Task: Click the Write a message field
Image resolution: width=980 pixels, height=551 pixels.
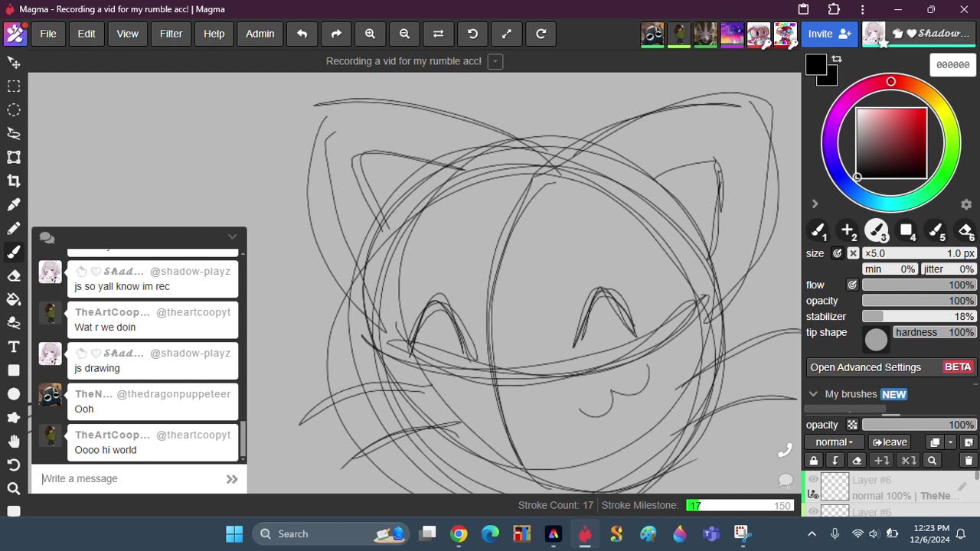Action: 130,479
